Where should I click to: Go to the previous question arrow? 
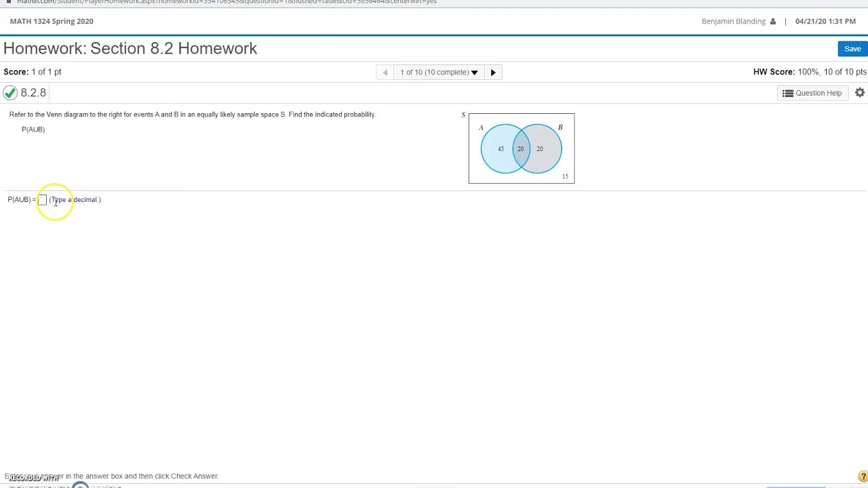[384, 73]
